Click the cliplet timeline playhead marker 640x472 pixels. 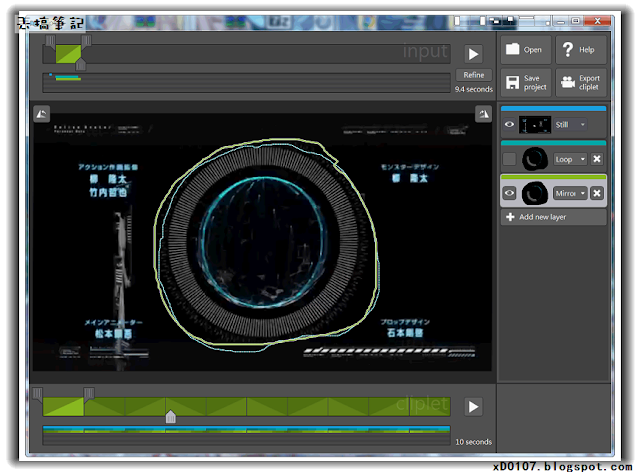pyautogui.click(x=171, y=416)
